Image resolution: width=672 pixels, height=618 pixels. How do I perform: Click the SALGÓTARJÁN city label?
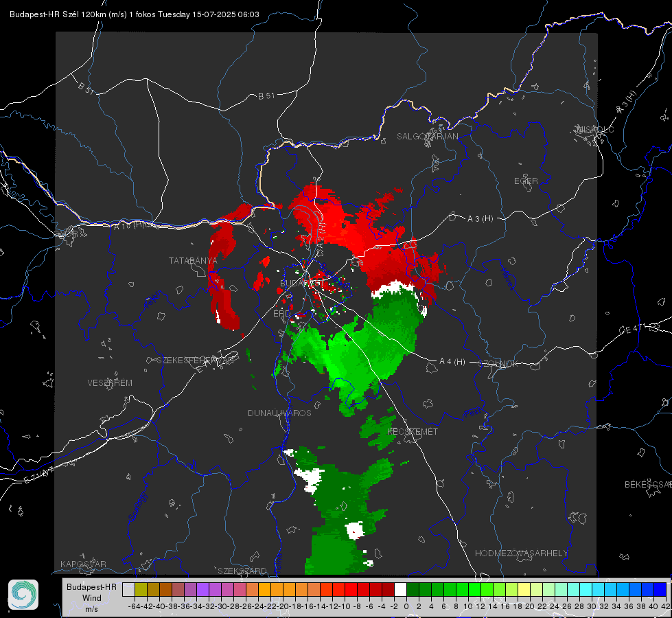(427, 137)
